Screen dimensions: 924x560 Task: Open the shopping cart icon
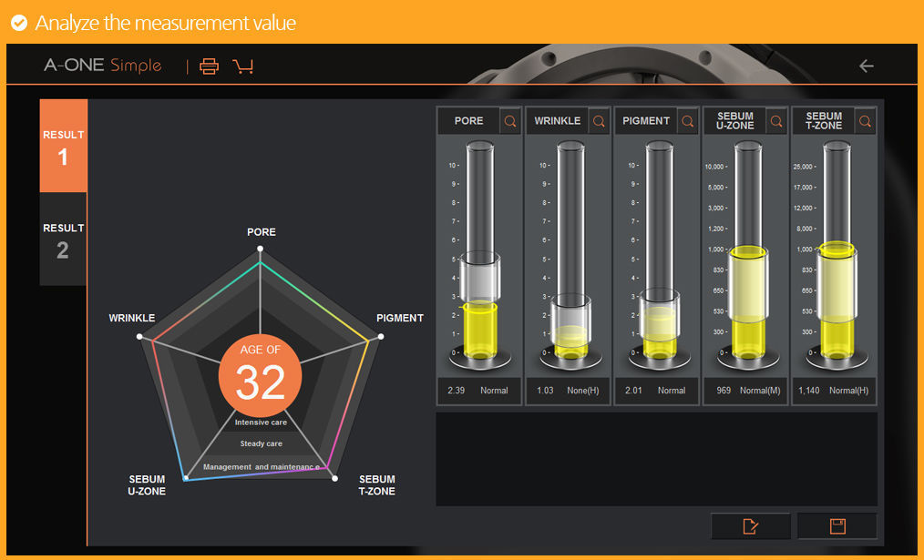[x=242, y=66]
